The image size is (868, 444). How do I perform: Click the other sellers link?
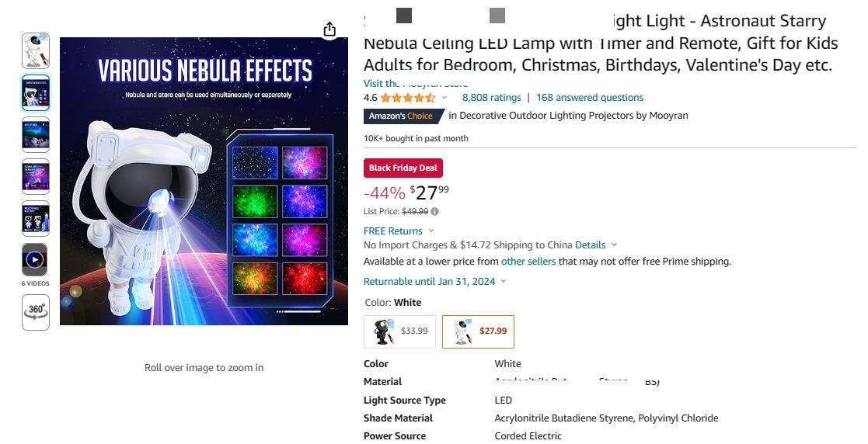(528, 261)
